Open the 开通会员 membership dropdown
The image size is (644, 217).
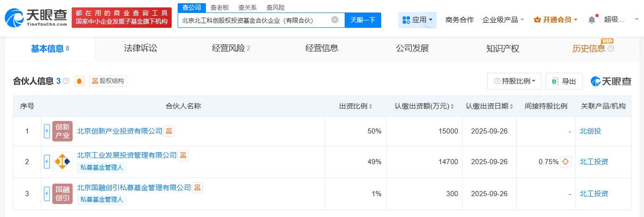click(556, 20)
